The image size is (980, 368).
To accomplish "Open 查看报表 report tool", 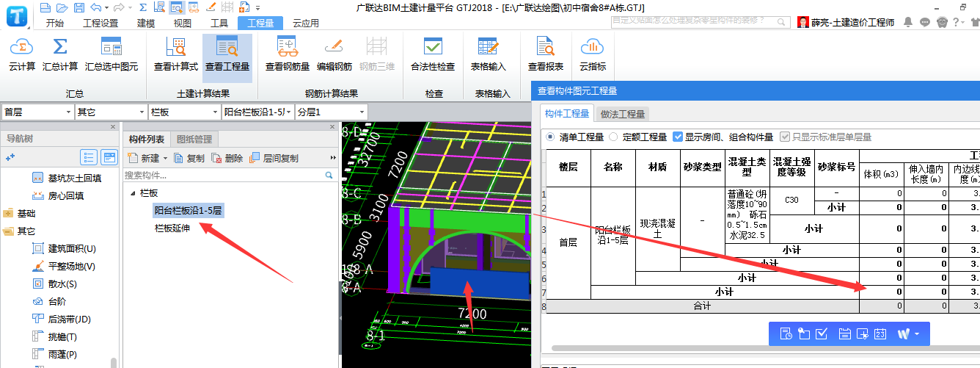I will click(546, 54).
